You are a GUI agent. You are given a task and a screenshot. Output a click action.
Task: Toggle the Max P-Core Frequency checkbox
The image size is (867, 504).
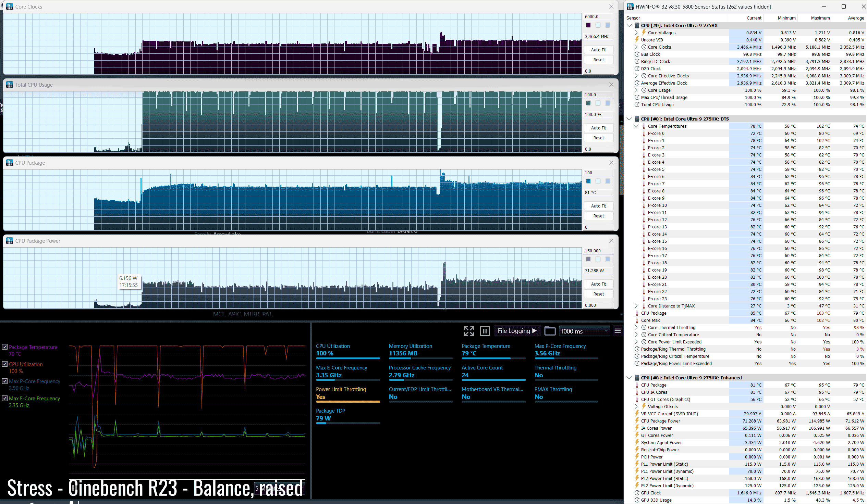[x=5, y=381]
